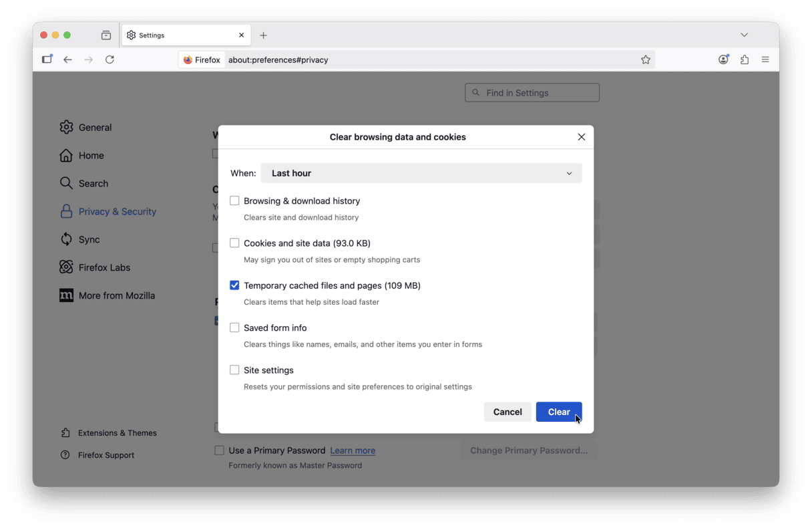Uncheck Temporary cached files and pages
812x530 pixels.
tap(234, 285)
